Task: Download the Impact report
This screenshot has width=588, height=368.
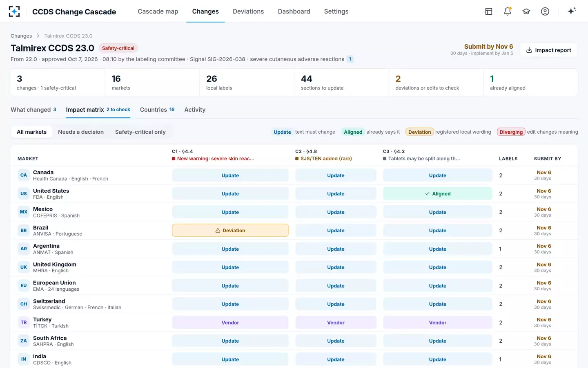Action: 548,50
